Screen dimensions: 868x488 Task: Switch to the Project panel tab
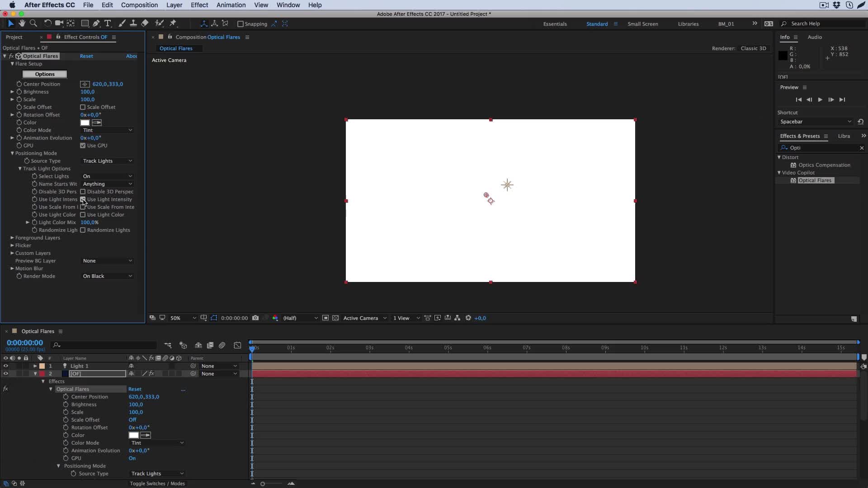pos(14,37)
